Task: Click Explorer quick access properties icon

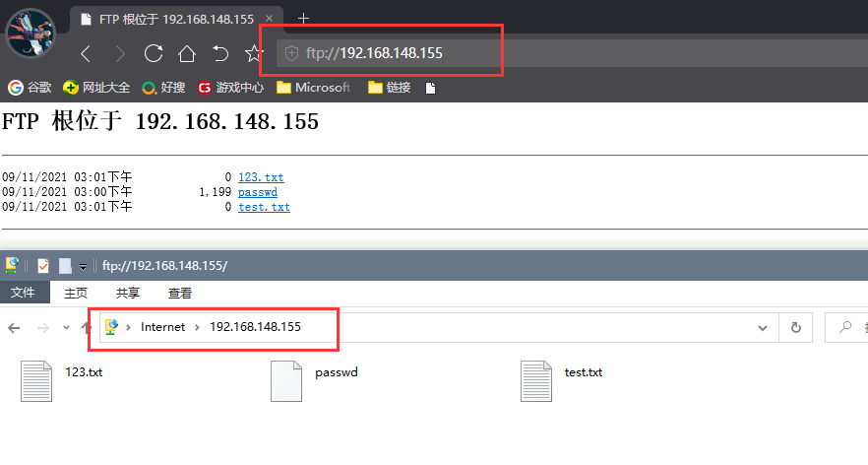Action: (43, 265)
